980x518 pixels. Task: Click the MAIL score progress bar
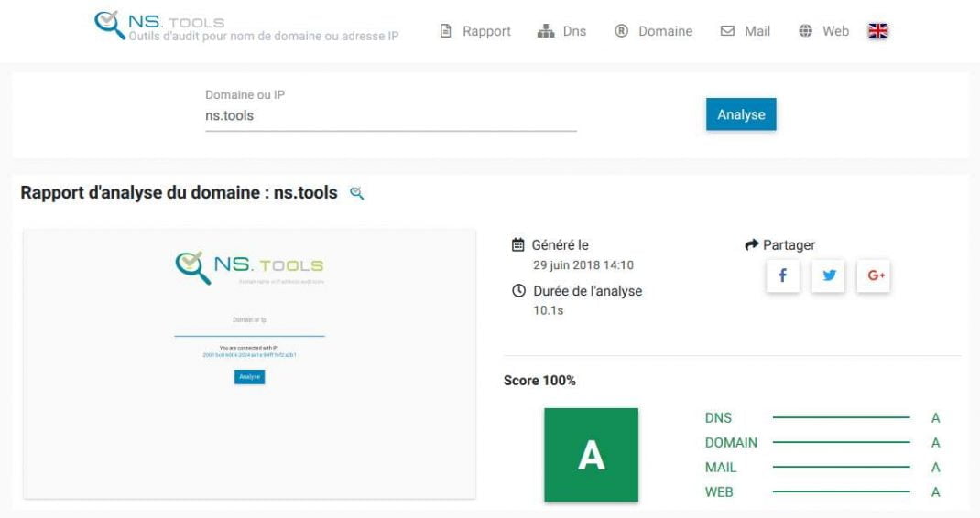842,467
